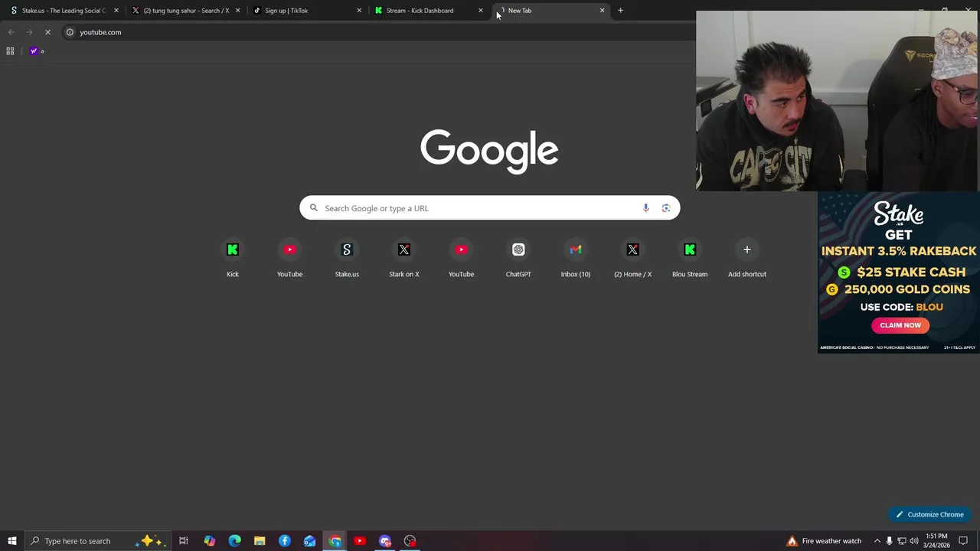Screen dimensions: 980x551
Task: View site information next to youtube.com
Action: pos(70,32)
